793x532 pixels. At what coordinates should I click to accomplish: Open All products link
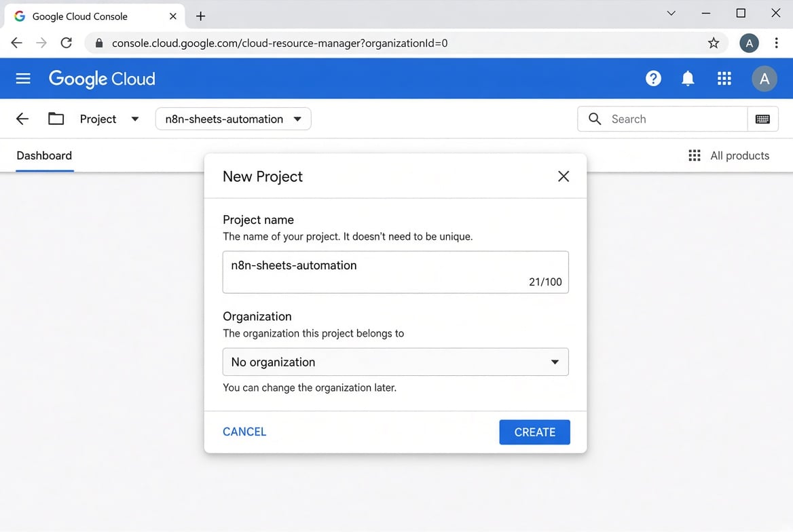(739, 156)
